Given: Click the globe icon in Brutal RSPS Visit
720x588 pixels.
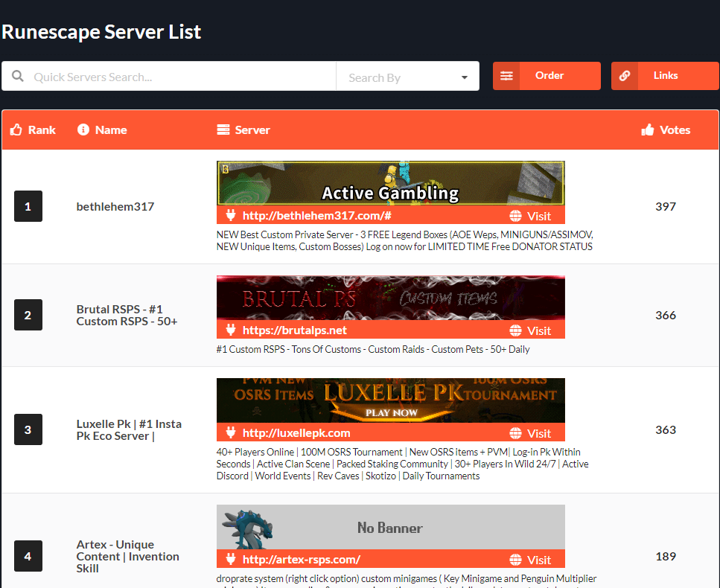Looking at the screenshot, I should (516, 330).
